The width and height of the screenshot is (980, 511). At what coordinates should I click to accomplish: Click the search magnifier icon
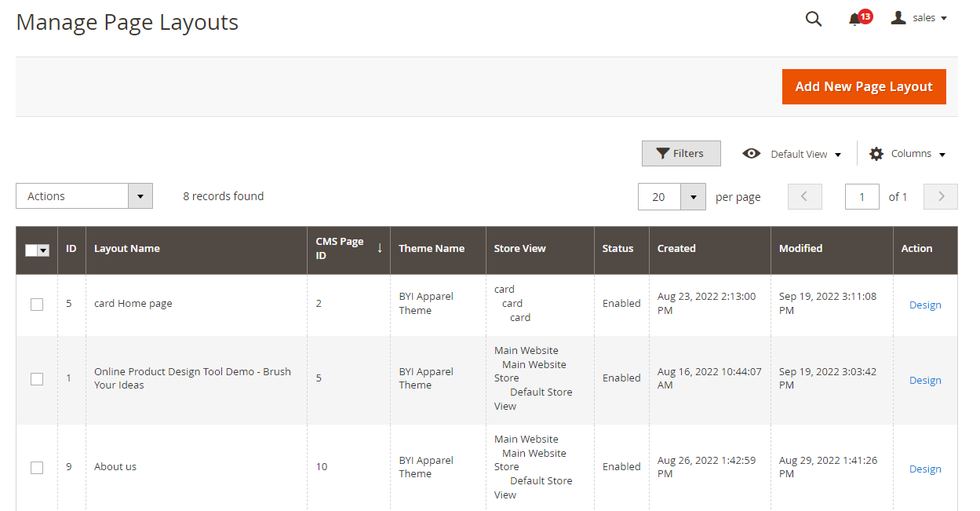814,19
